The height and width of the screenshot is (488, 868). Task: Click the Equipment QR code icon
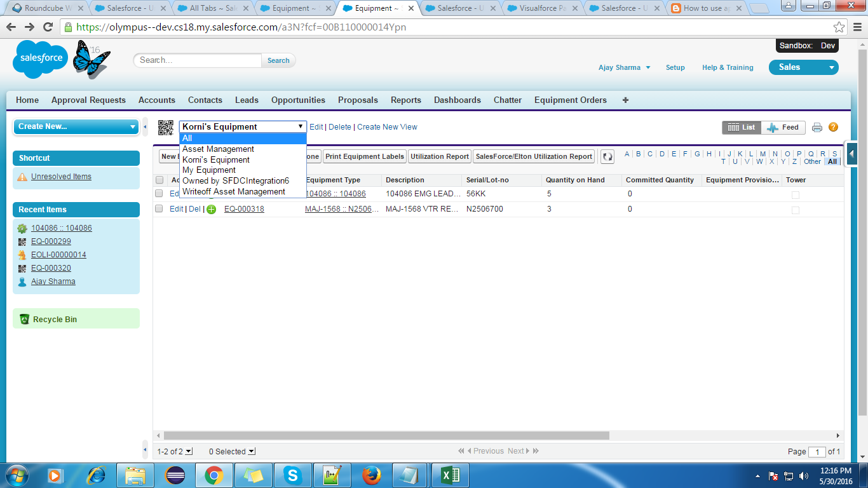166,127
